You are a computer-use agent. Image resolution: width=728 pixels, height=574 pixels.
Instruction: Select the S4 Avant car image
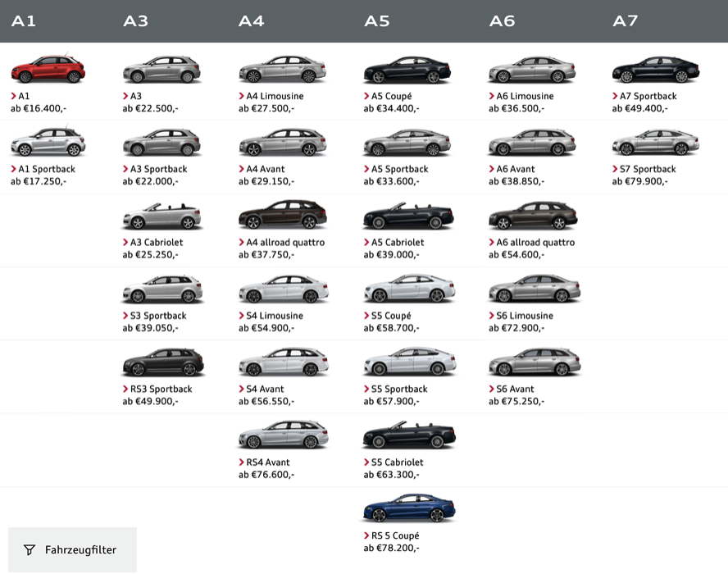(x=284, y=362)
